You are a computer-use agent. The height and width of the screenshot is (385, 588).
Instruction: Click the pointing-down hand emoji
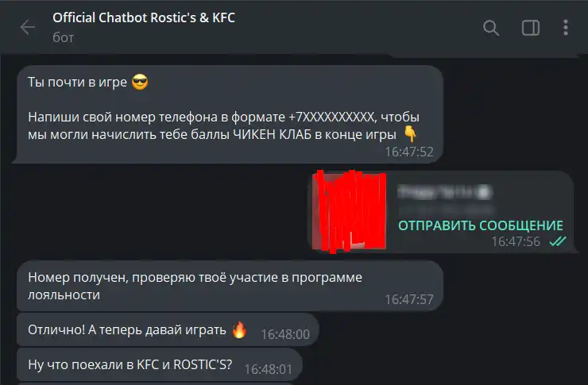(x=410, y=134)
